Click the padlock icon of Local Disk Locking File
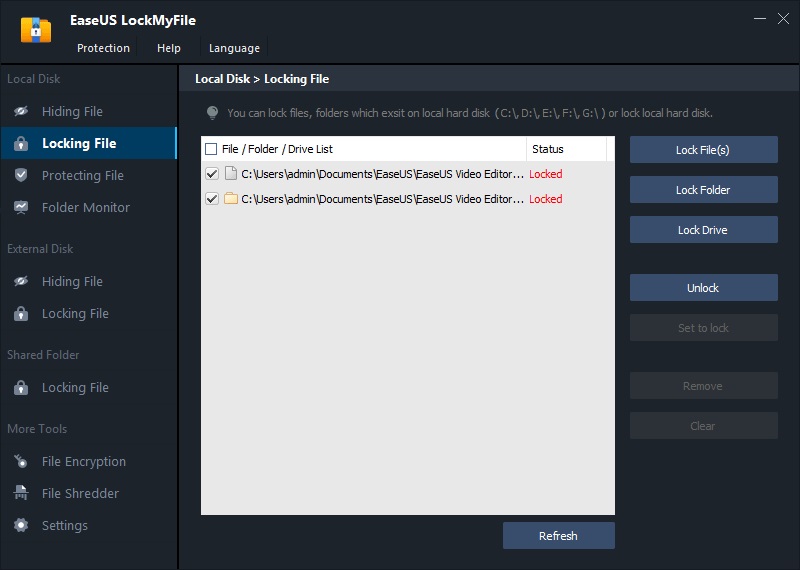800x570 pixels. point(21,143)
